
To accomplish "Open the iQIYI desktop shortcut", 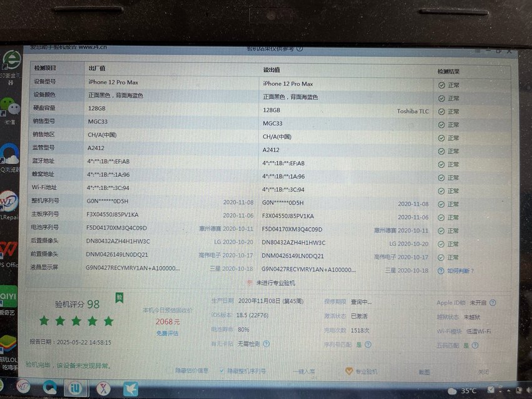I will pos(8,296).
